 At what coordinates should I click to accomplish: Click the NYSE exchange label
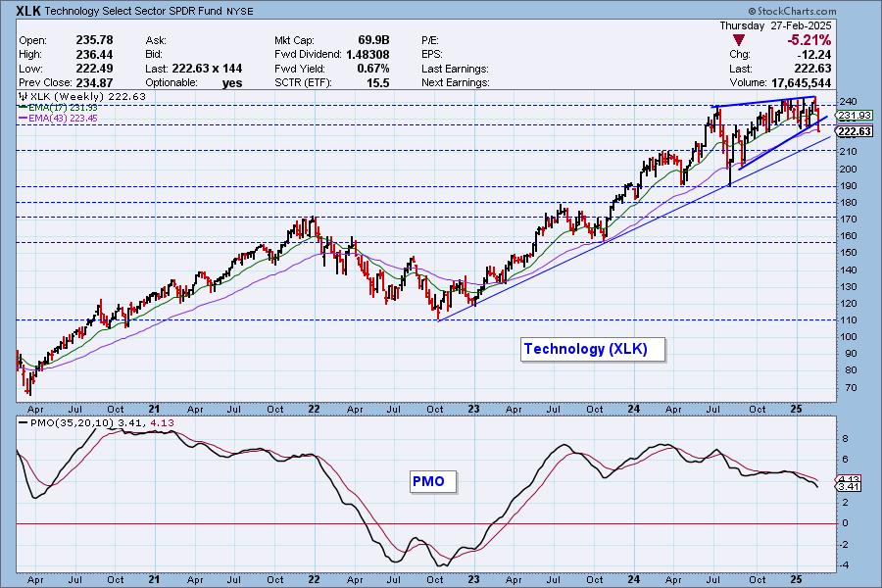(x=240, y=12)
